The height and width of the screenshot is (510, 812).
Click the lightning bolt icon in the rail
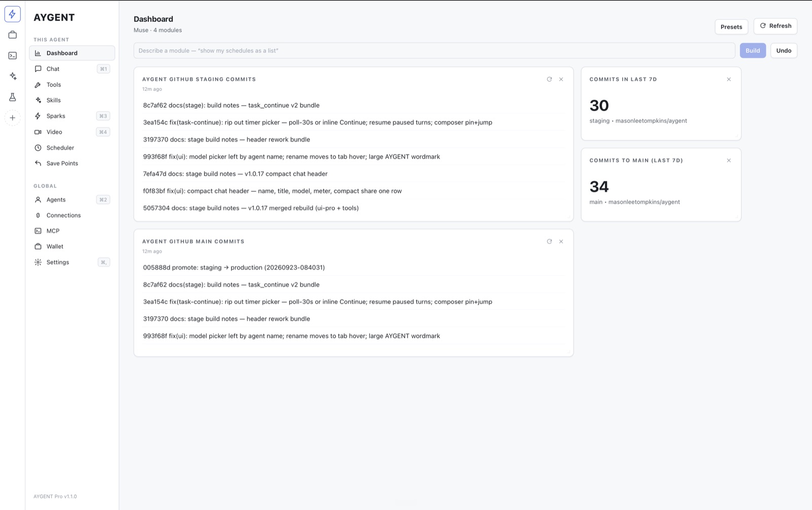12,14
